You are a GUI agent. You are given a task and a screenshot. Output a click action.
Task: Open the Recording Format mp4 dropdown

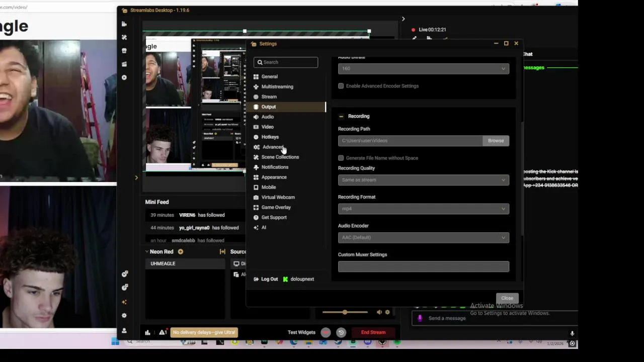[424, 209]
